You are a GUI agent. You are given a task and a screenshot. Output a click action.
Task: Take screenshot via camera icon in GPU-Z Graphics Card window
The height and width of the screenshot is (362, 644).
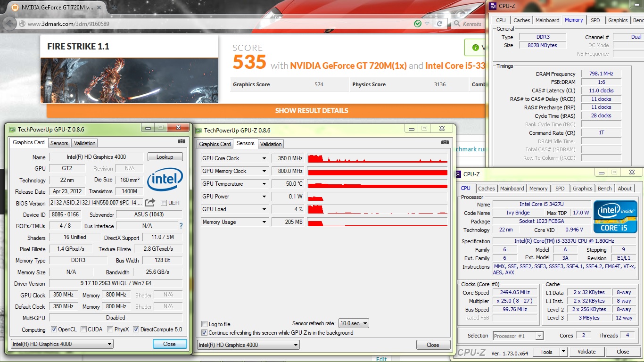click(x=181, y=141)
